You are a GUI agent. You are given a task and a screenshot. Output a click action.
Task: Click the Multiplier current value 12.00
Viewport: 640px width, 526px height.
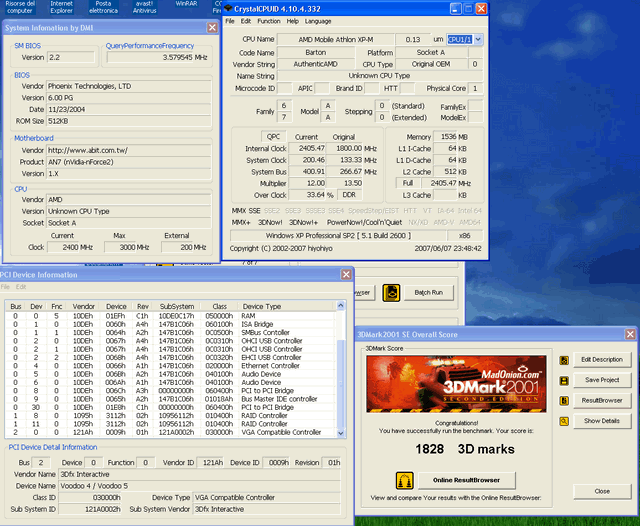307,183
